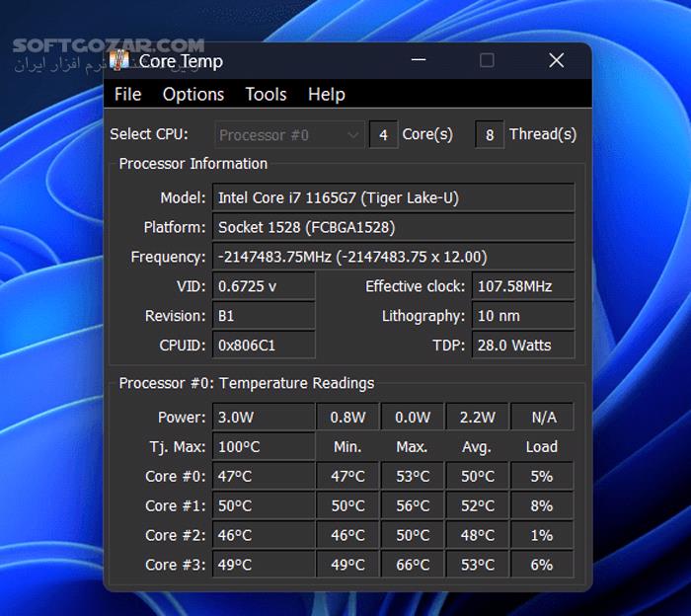Select the VID field showing 0.6725 v

click(x=264, y=286)
